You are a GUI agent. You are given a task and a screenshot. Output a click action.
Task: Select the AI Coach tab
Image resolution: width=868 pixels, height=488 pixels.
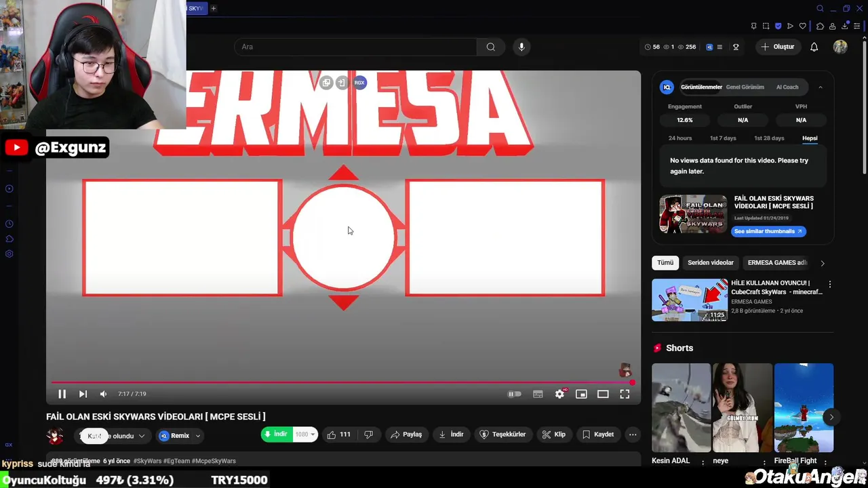787,87
